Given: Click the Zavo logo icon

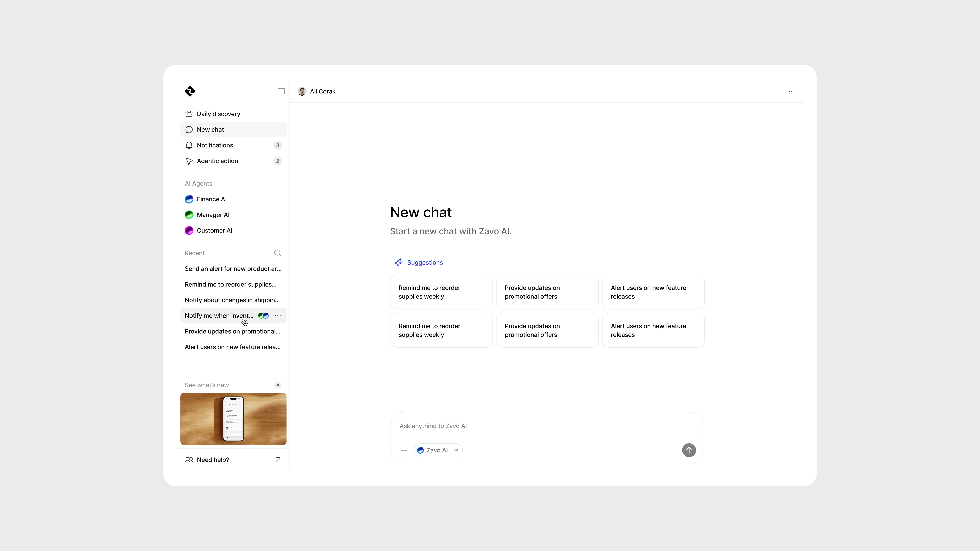Looking at the screenshot, I should [x=190, y=91].
